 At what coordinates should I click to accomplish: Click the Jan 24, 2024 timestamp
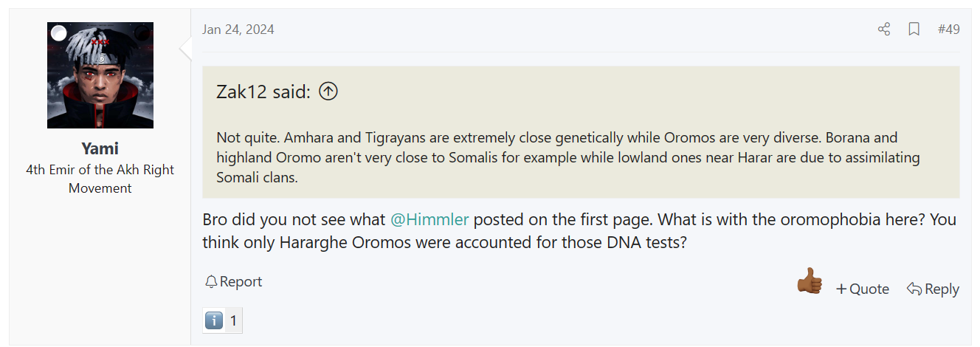pyautogui.click(x=238, y=30)
